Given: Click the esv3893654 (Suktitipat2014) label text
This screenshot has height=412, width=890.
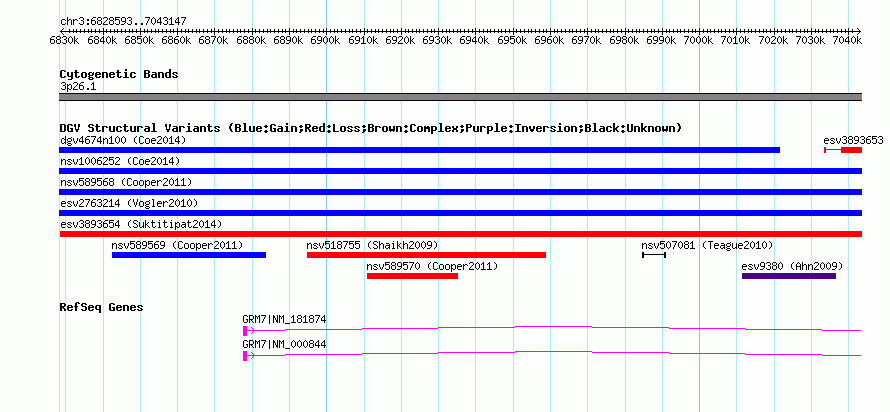Looking at the screenshot, I should (x=141, y=224).
